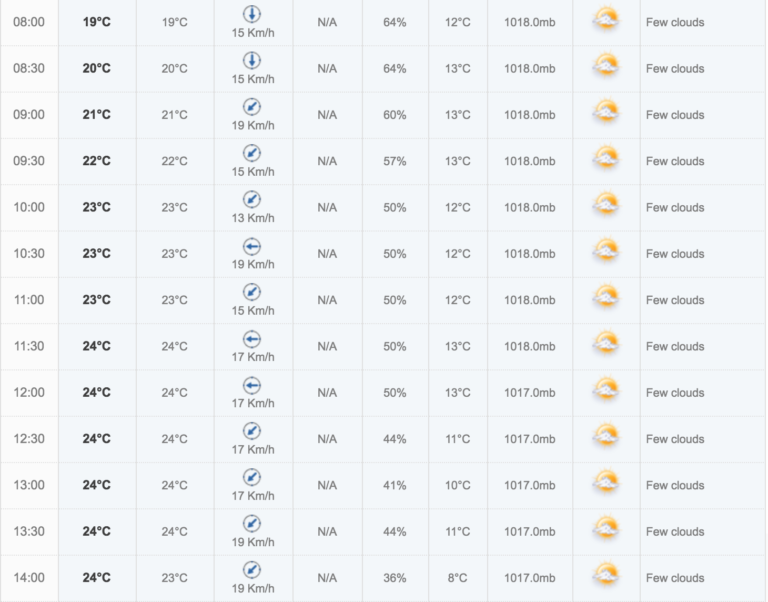The image size is (768, 602).
Task: Click the bold 19°C temperature at 08:00
Action: [x=96, y=22]
